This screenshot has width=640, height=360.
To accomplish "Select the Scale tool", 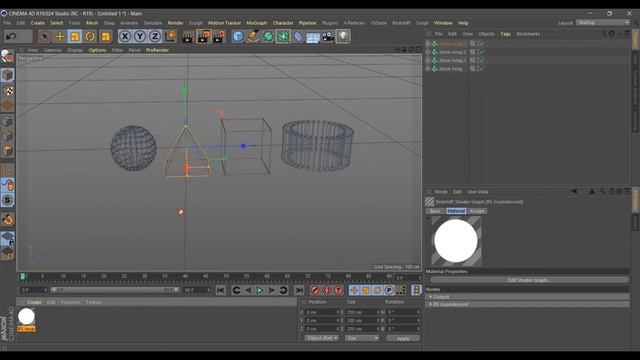I will coord(75,37).
